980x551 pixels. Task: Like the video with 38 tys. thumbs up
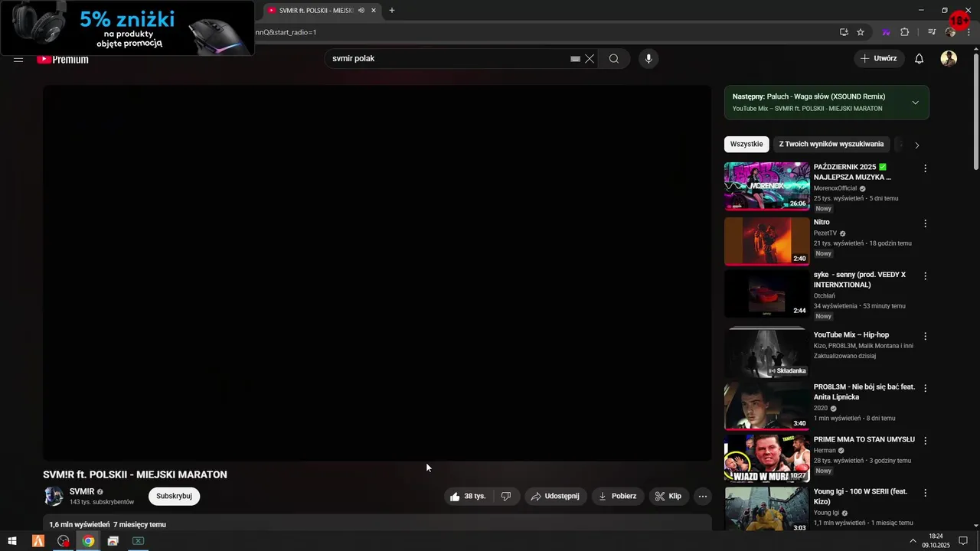click(x=469, y=496)
